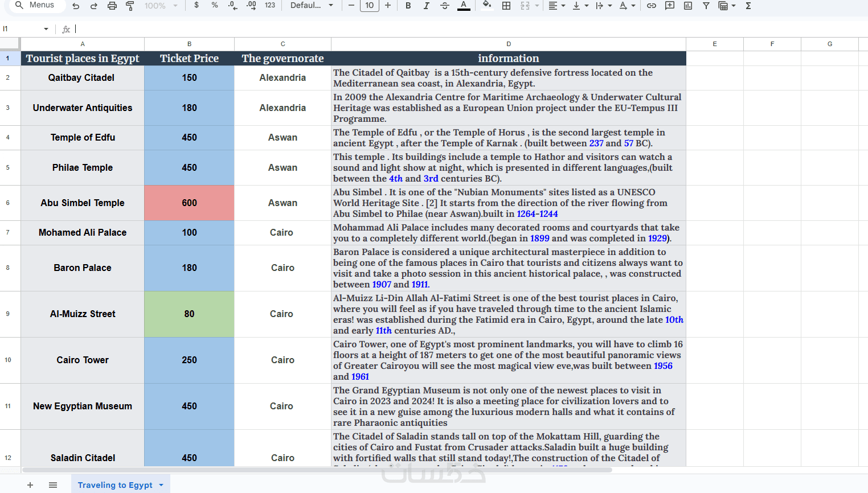Click the Insert chart icon
The width and height of the screenshot is (868, 493).
pyautogui.click(x=688, y=5)
